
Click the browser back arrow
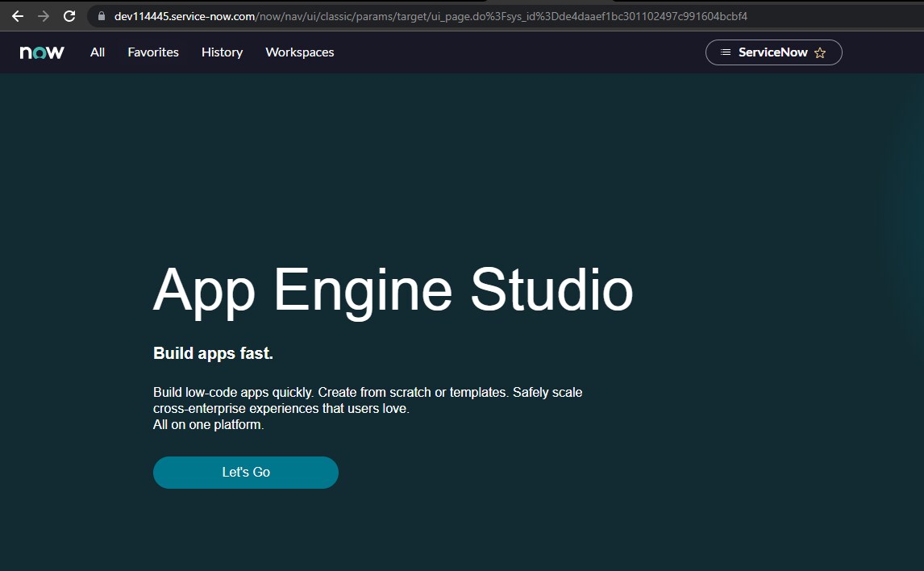tap(18, 16)
